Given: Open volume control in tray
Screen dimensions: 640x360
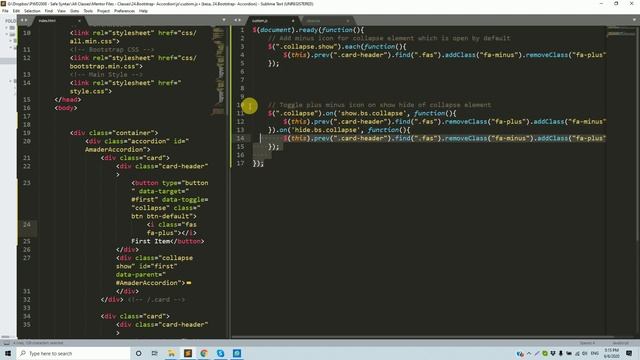Looking at the screenshot, I should [584, 353].
